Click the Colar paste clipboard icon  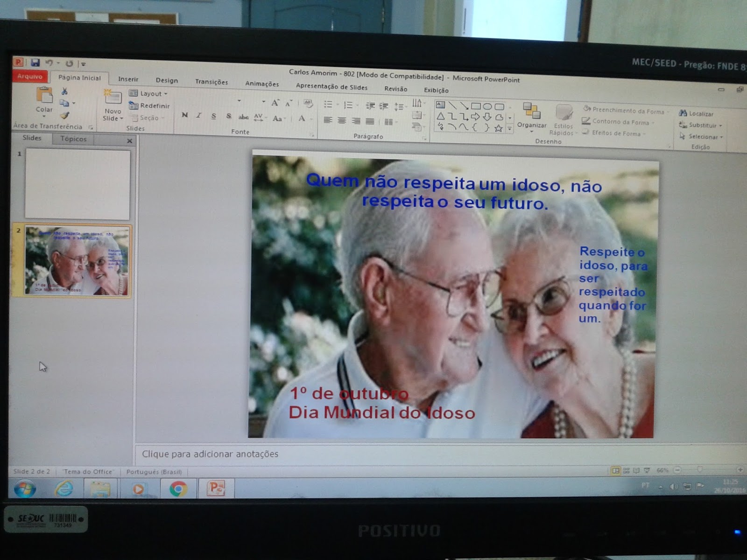(x=45, y=95)
